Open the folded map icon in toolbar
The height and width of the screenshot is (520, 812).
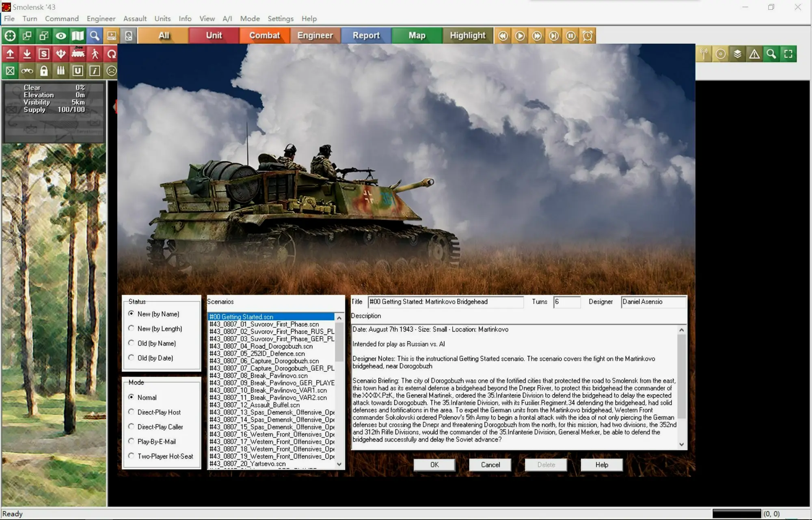click(78, 36)
